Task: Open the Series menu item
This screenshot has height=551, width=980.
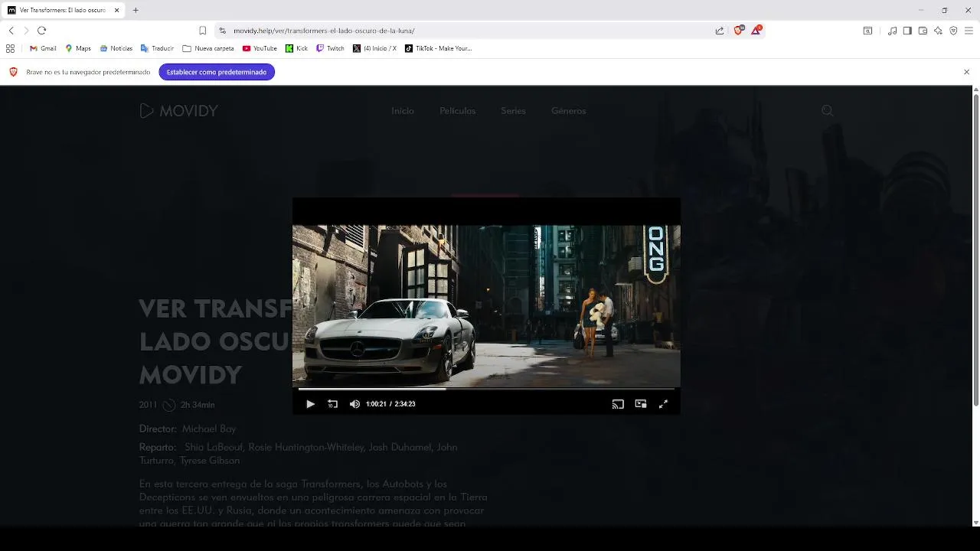Action: [513, 111]
